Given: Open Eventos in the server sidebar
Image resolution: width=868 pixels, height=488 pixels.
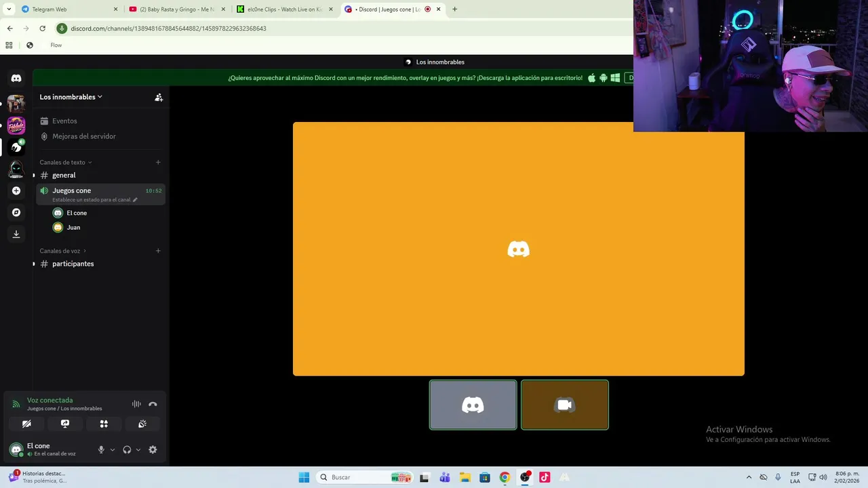Looking at the screenshot, I should coord(100,121).
